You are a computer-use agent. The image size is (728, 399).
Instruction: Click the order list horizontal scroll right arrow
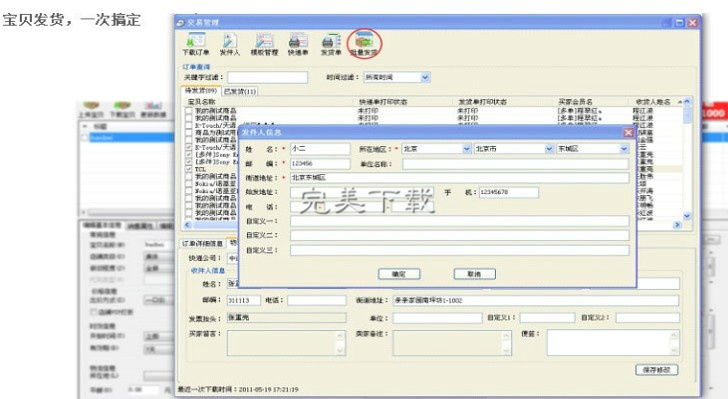(677, 225)
